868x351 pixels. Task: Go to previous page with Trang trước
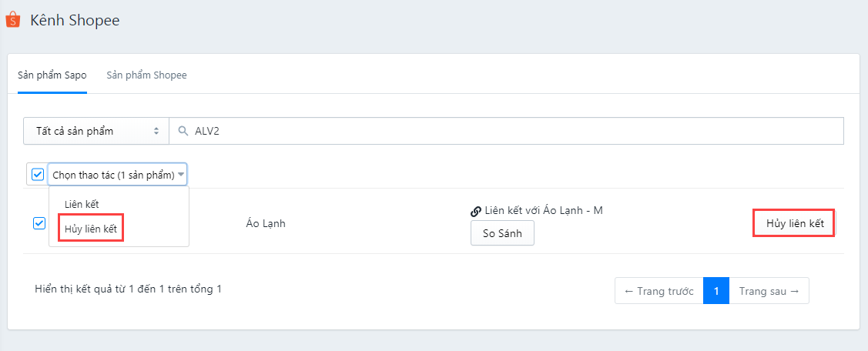point(659,291)
